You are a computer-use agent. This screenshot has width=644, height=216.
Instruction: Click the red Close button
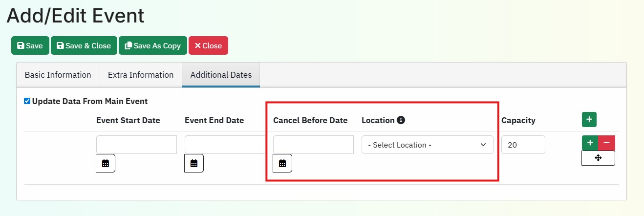(x=208, y=45)
